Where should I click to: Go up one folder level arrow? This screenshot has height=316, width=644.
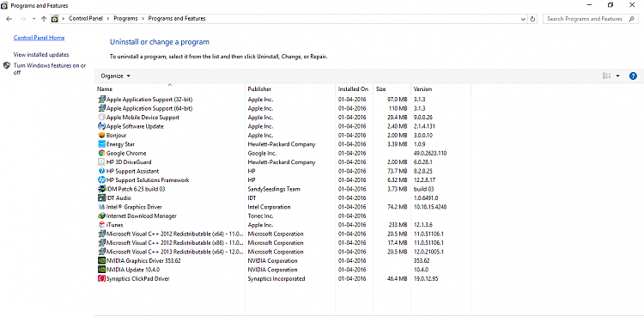coord(44,19)
